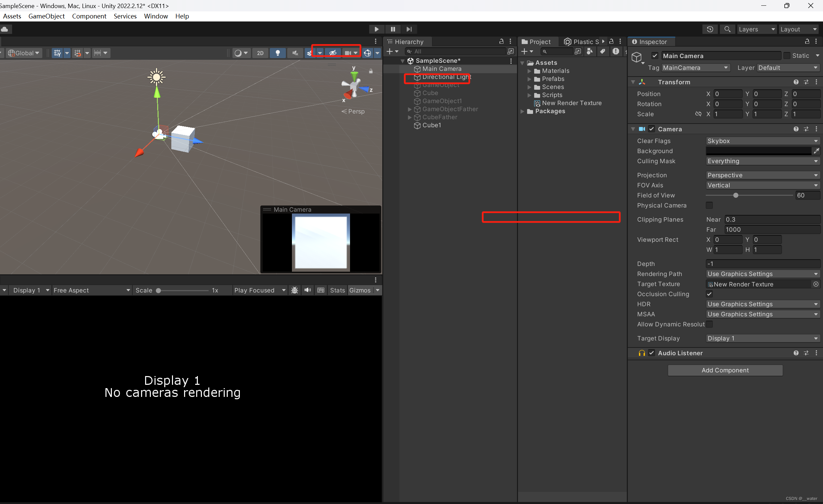Screen dimensions: 823x504
Task: Click the search icon in top toolbar
Action: point(727,29)
